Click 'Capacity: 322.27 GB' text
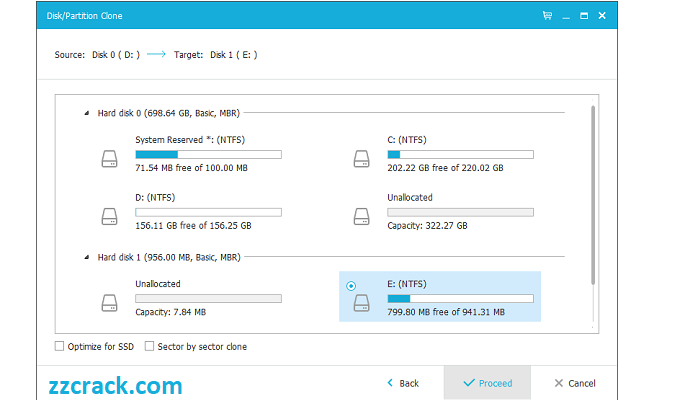Screen dimensions: 700x400 (427, 225)
